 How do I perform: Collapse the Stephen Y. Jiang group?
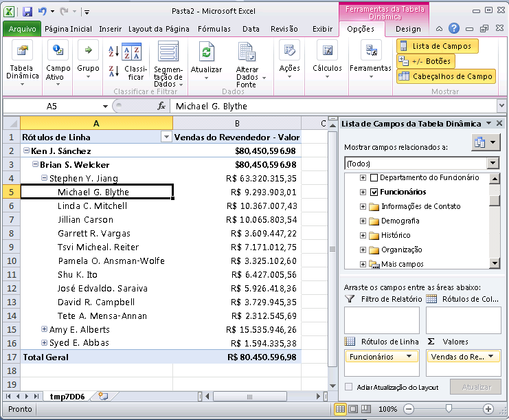pyautogui.click(x=45, y=179)
